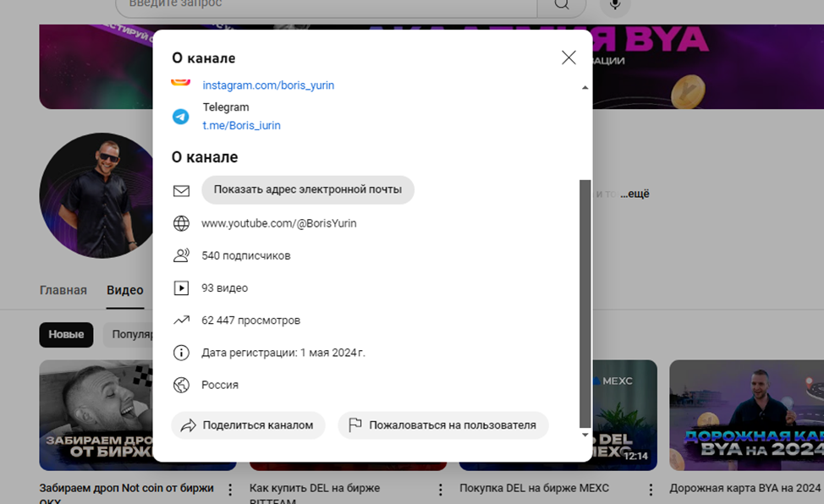This screenshot has width=824, height=504.
Task: Click Поделиться каналом button
Action: pyautogui.click(x=248, y=425)
